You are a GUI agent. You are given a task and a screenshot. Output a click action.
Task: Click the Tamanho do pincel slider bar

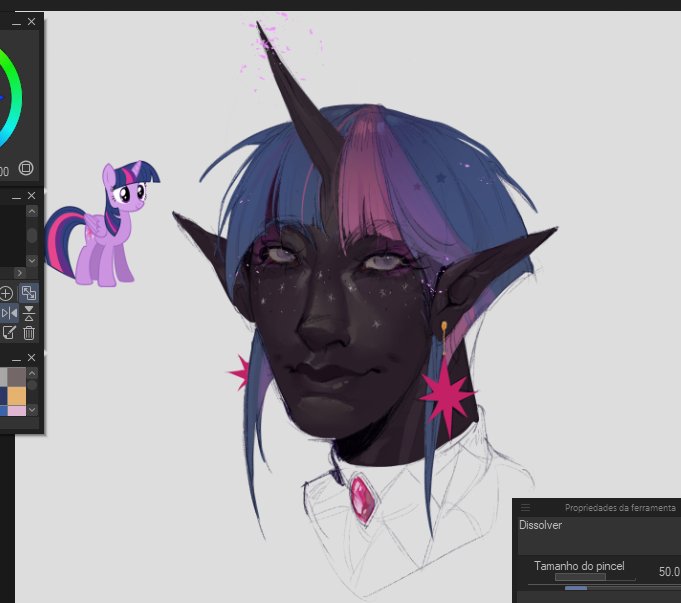click(x=580, y=577)
